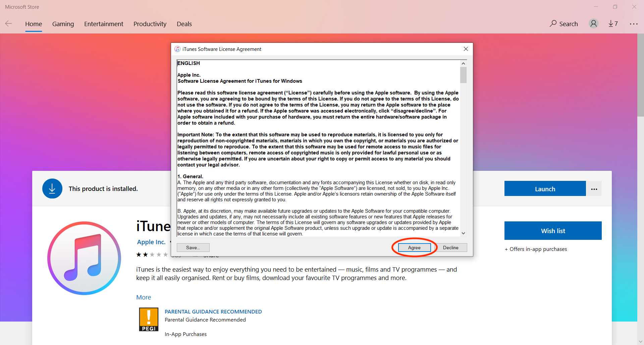Viewport: 644px width, 345px height.
Task: Open the user account profile icon
Action: click(x=593, y=23)
